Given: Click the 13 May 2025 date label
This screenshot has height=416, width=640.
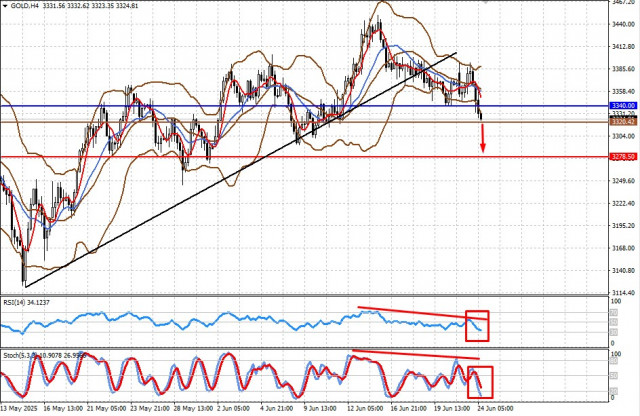Looking at the screenshot, I should click(x=18, y=408).
